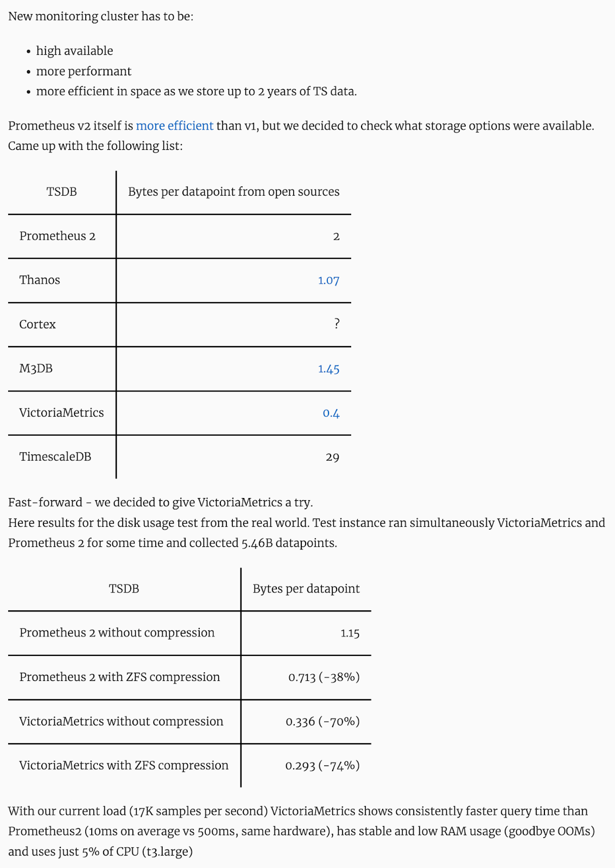Click the TimescaleDB table cell

pos(55,457)
